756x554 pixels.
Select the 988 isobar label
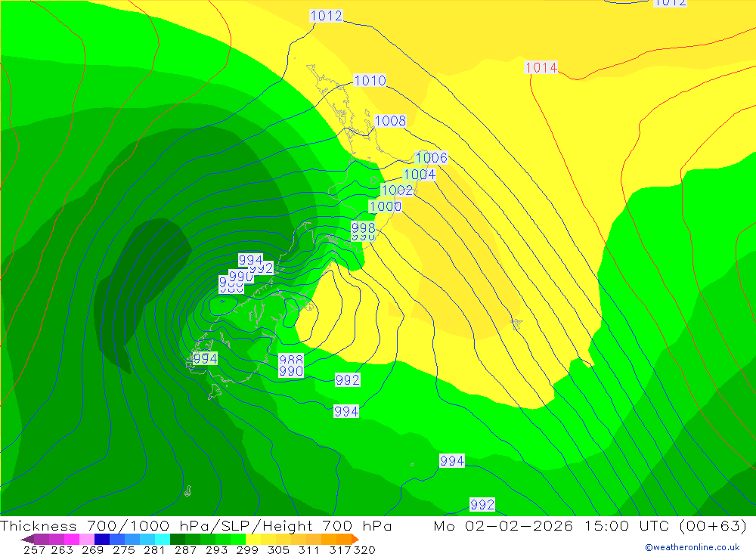click(x=291, y=359)
